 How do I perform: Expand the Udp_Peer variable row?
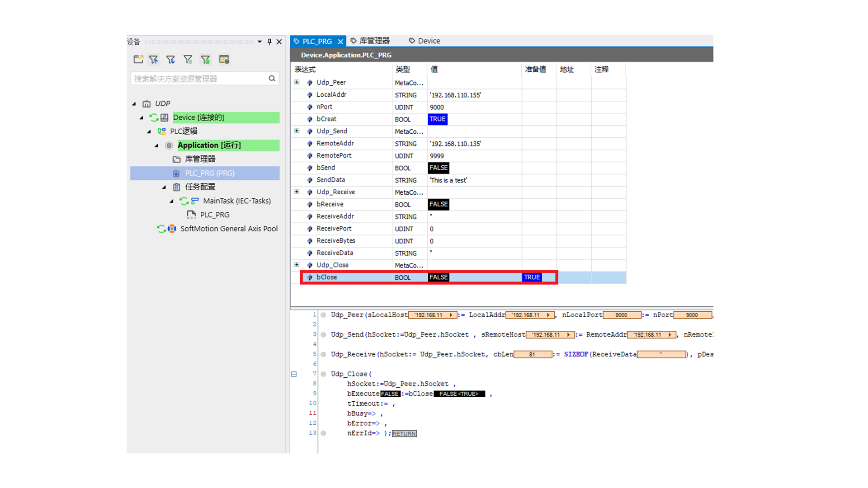(297, 82)
